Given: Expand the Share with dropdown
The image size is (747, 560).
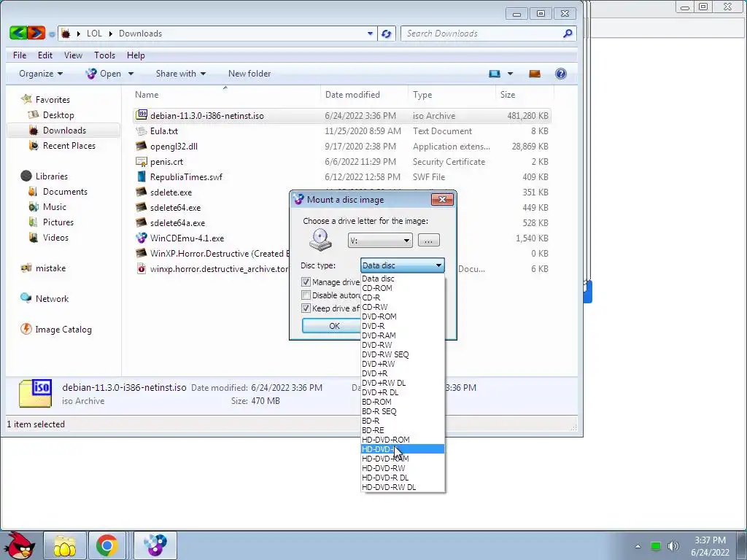Looking at the screenshot, I should coord(181,74).
